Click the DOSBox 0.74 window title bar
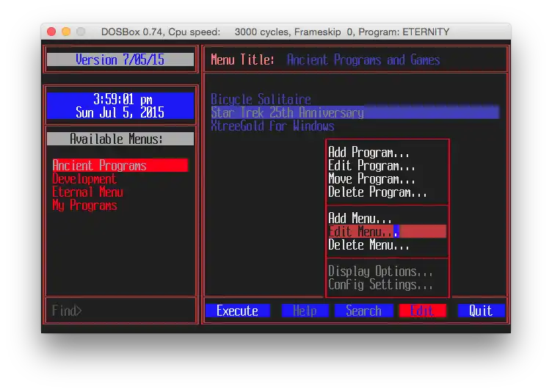 tap(275, 32)
